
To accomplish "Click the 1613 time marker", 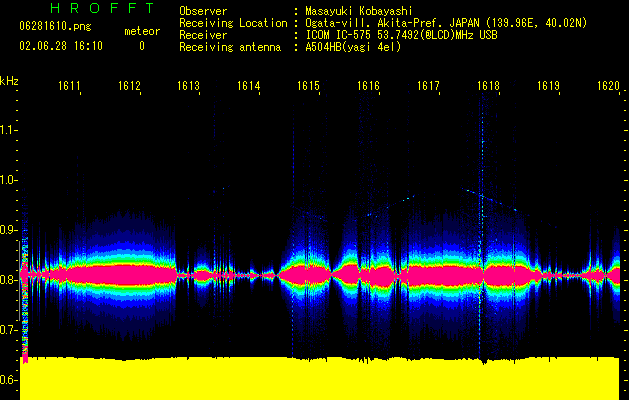I will coord(189,86).
